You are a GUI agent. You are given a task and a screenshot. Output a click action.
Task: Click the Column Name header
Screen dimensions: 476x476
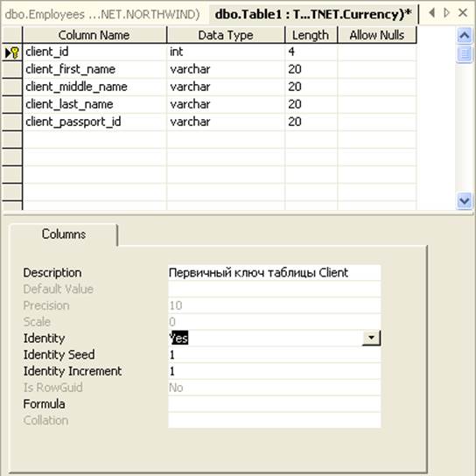94,35
